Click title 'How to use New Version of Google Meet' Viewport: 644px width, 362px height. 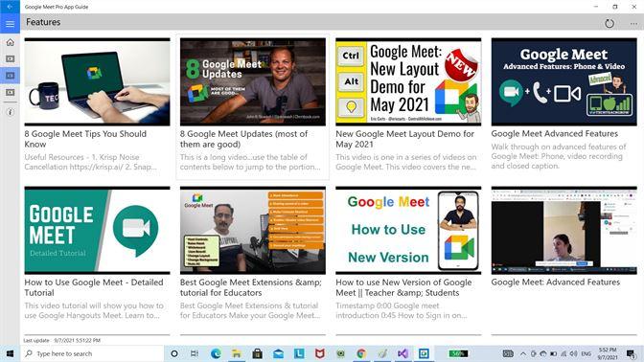pos(403,287)
